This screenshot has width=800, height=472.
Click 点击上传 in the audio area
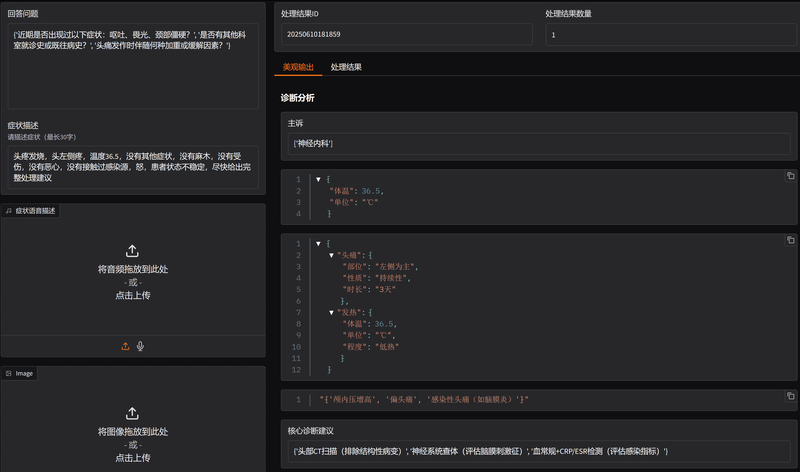[133, 295]
